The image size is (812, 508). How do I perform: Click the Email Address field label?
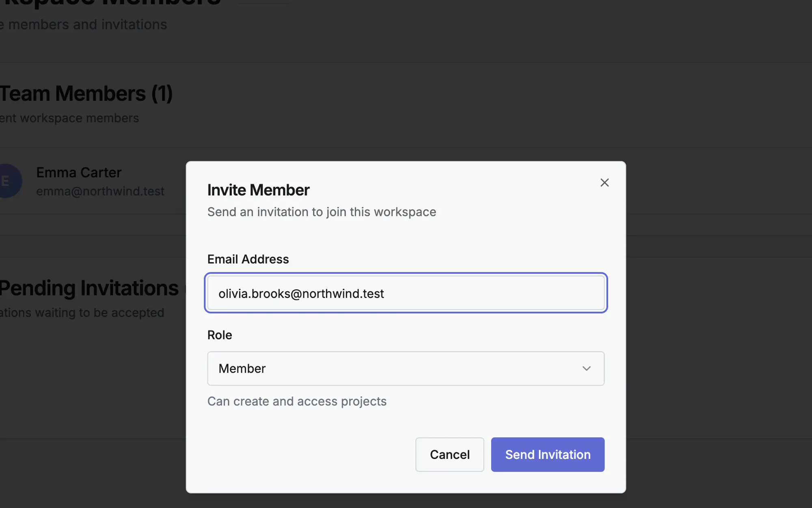point(248,259)
